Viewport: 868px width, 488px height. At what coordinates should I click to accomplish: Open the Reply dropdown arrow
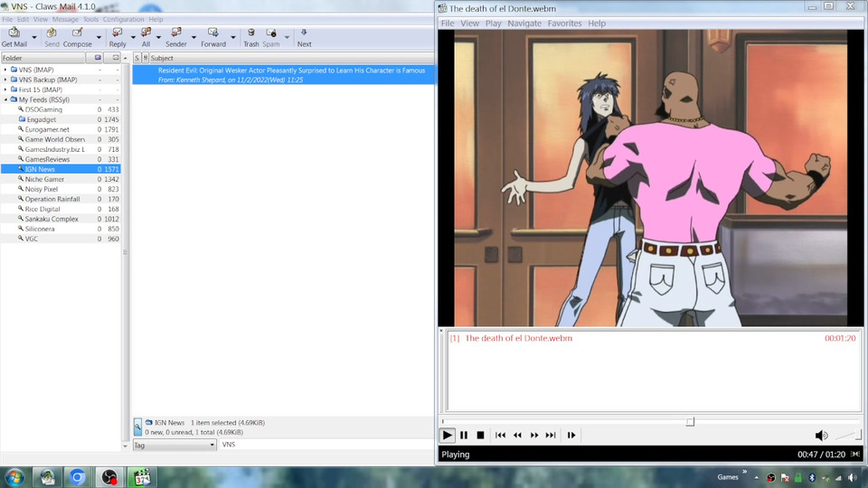(133, 38)
